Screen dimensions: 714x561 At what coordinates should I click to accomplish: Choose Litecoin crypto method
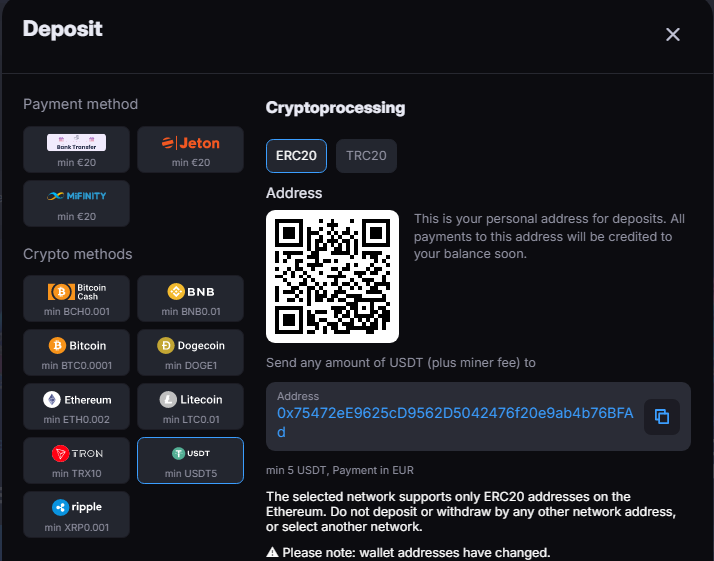point(190,406)
